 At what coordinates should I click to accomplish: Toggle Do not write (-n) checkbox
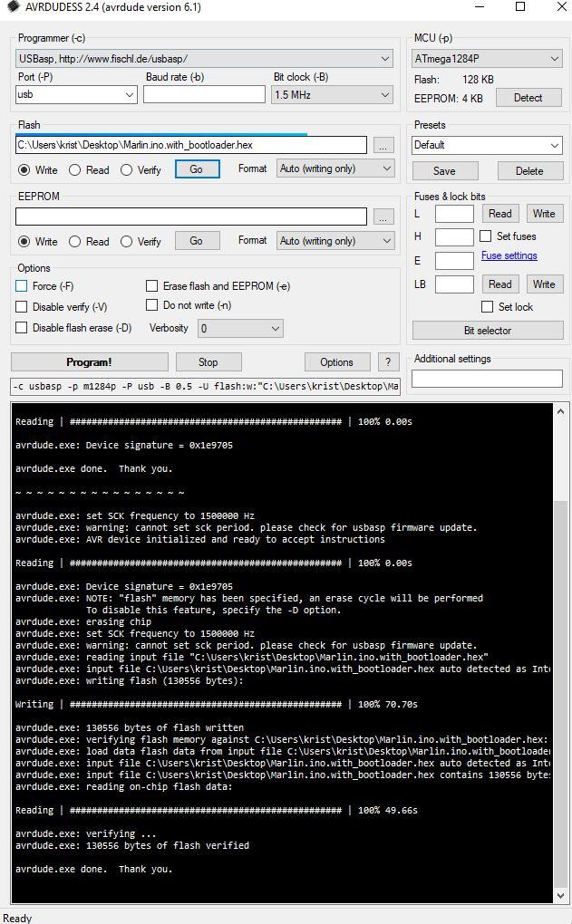152,305
